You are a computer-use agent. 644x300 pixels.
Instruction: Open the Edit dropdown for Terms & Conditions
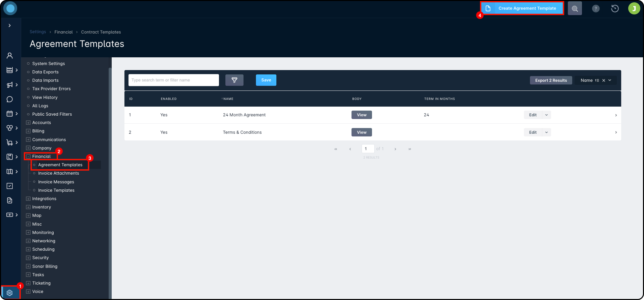coord(547,132)
